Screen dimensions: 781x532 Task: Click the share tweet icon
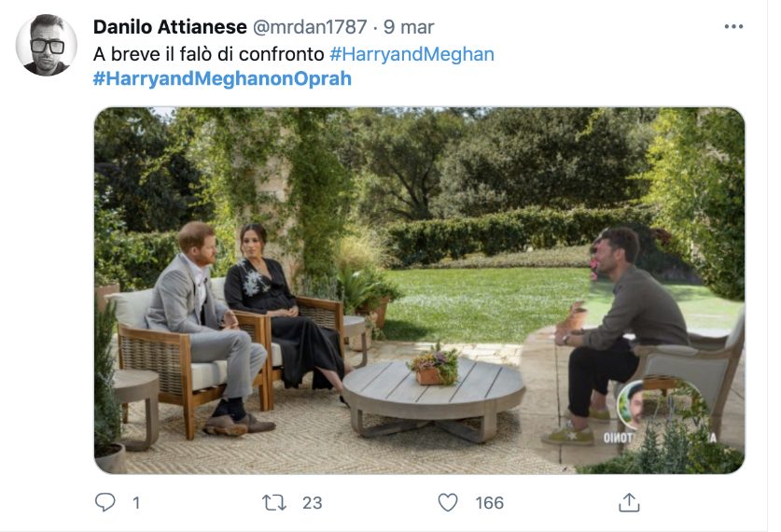coord(630,502)
